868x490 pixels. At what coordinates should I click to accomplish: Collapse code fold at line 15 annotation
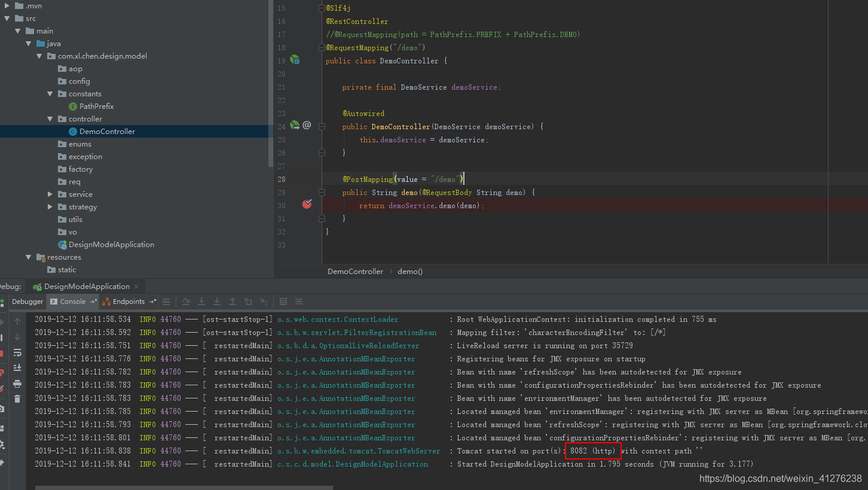tap(322, 8)
